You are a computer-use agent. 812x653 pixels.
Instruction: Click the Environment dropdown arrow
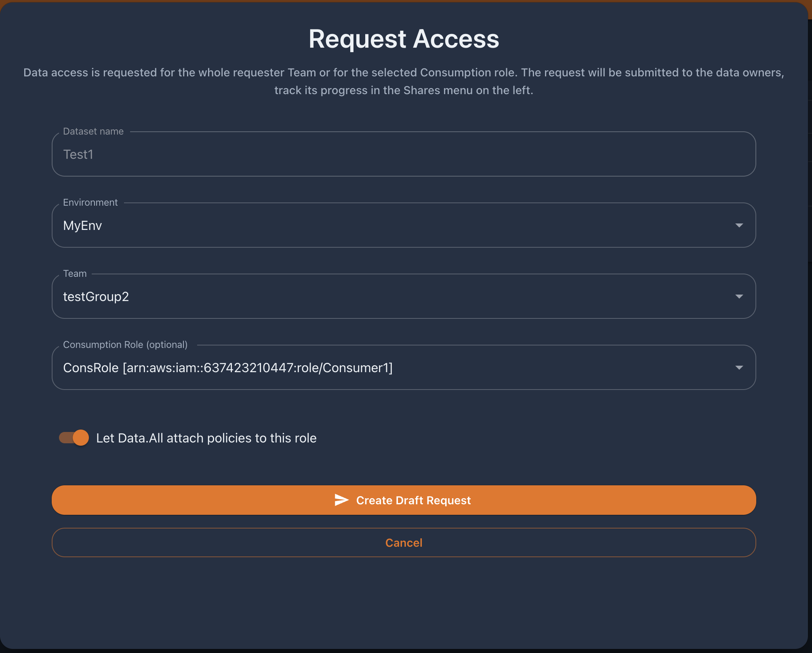739,225
